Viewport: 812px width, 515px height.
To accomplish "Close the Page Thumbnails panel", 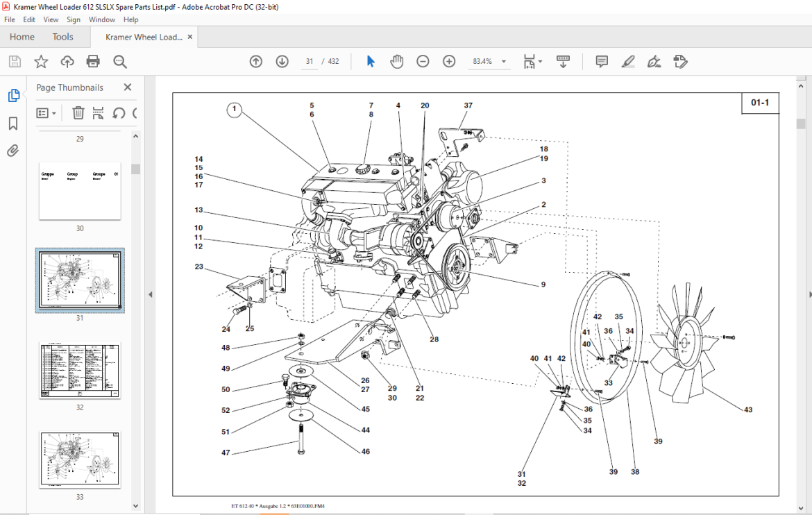I will tap(128, 87).
